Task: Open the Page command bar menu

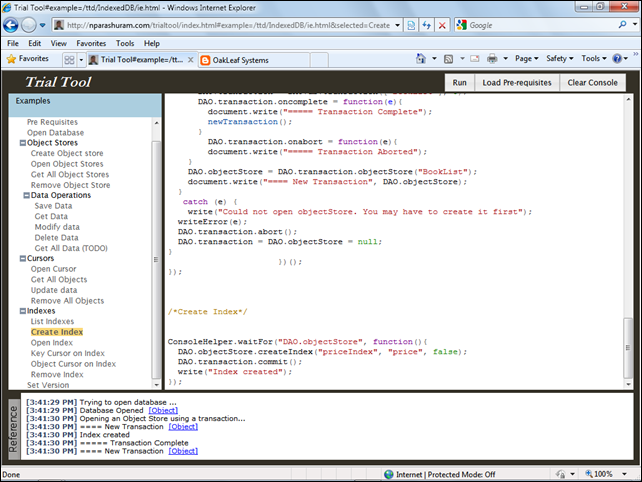Action: click(x=527, y=59)
